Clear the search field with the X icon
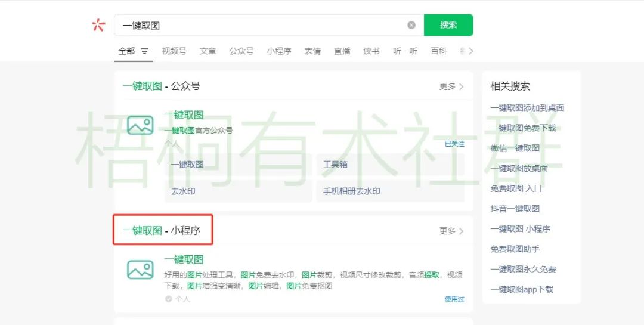 point(411,25)
